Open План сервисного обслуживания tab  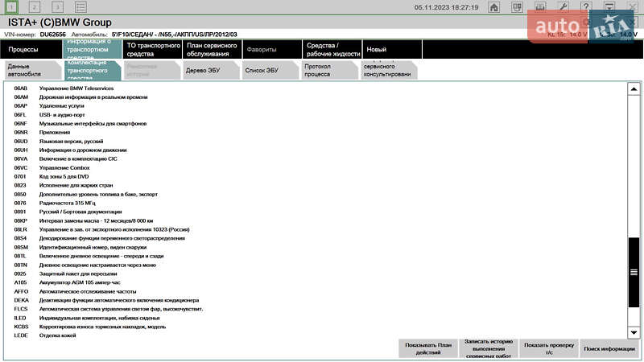212,49
